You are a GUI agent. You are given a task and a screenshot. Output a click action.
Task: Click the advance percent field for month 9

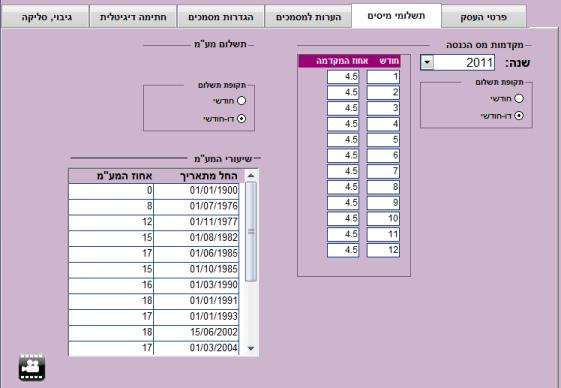(343, 203)
